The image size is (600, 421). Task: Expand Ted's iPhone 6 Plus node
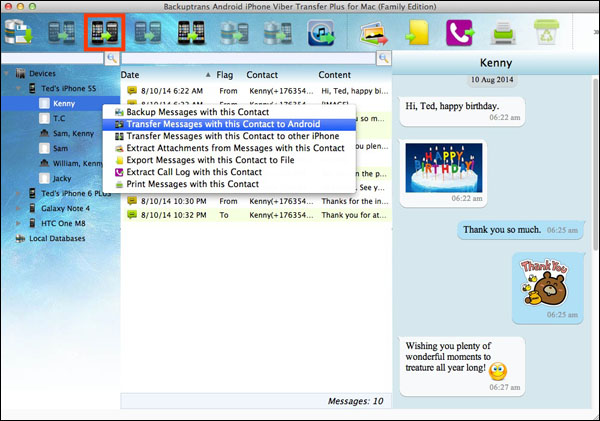18,193
